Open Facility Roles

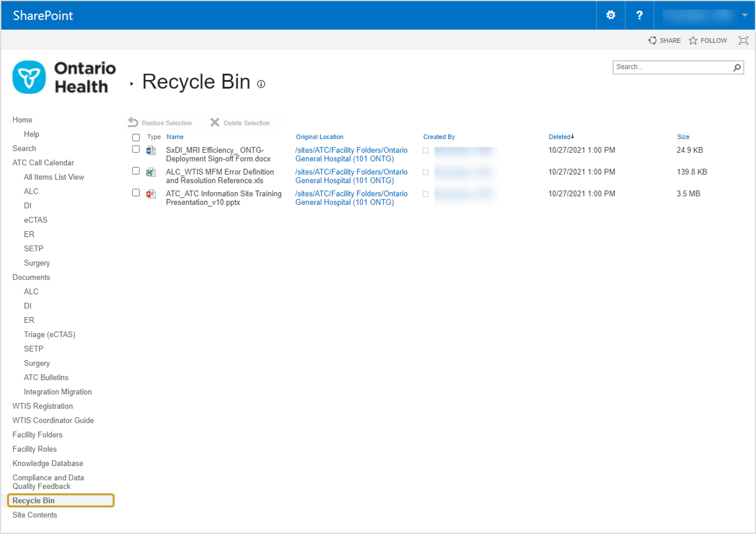click(35, 449)
